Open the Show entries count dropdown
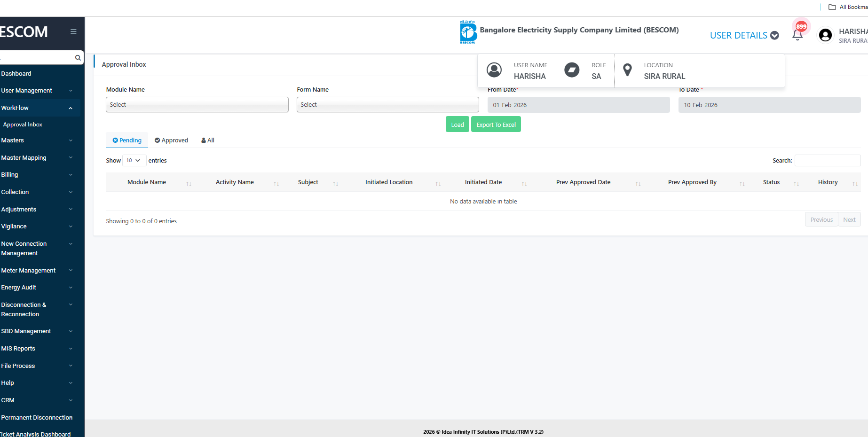Viewport: 868px width, 437px height. click(134, 160)
